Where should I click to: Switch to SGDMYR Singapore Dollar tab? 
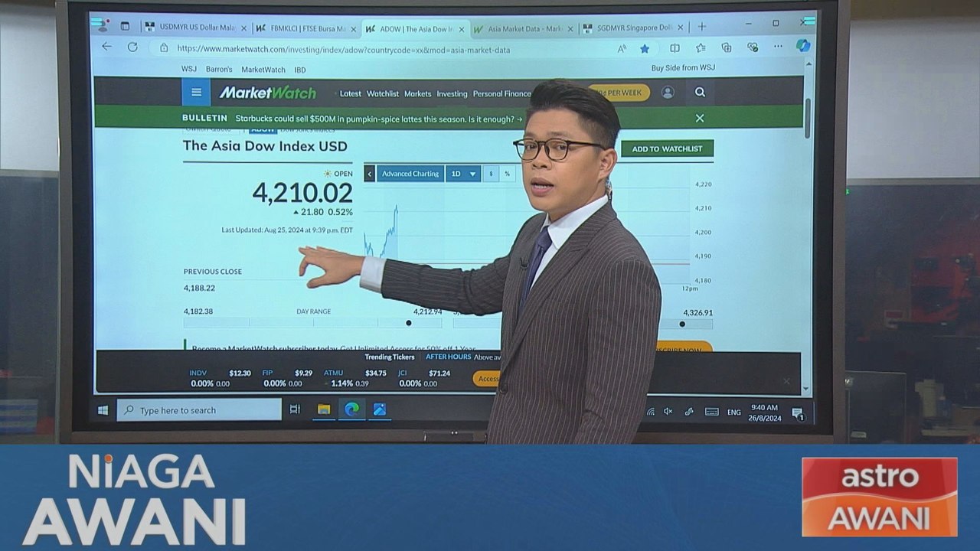(633, 28)
